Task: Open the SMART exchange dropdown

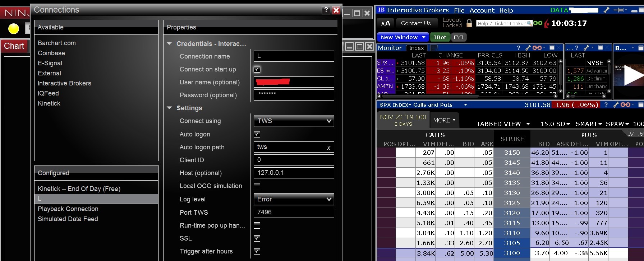Action: tap(589, 124)
